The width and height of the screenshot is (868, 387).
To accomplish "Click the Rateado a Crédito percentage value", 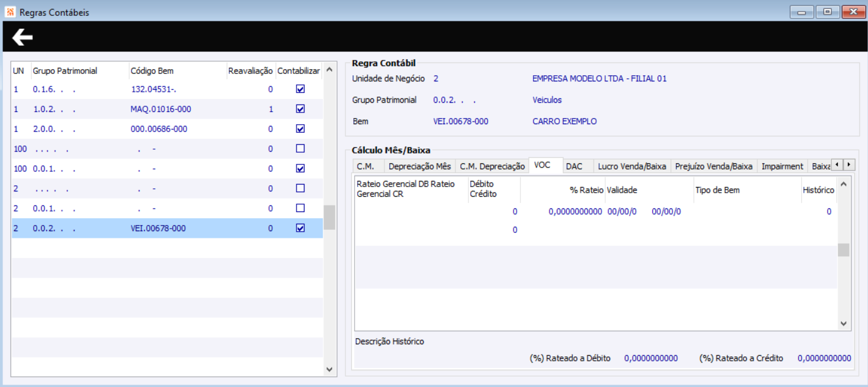I will tap(825, 358).
